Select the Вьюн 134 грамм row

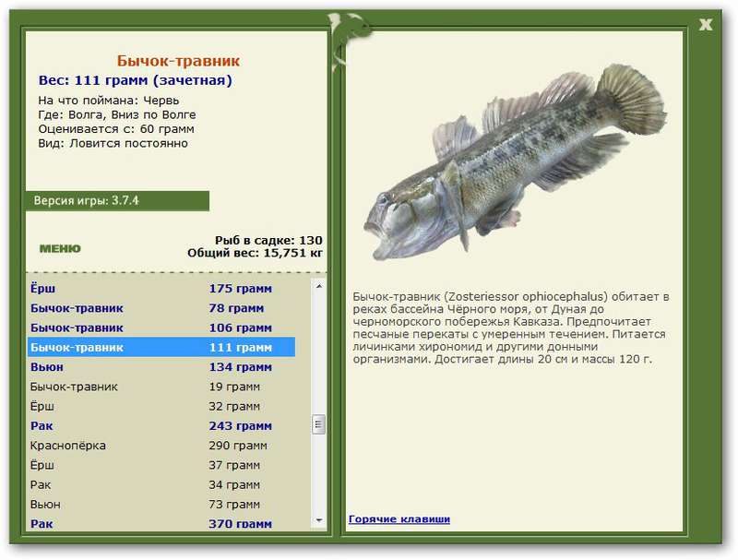tap(161, 367)
